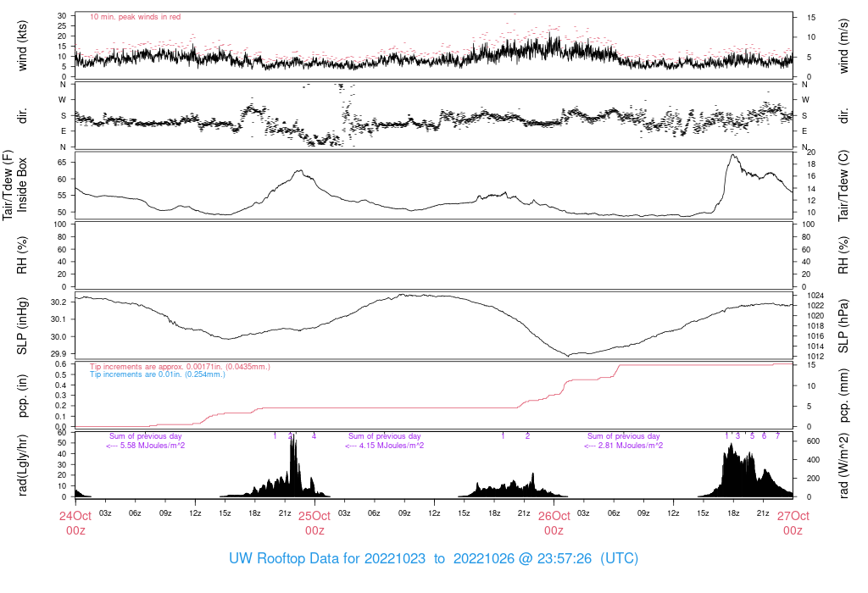Click the "400" radiation tick value

(x=813, y=460)
